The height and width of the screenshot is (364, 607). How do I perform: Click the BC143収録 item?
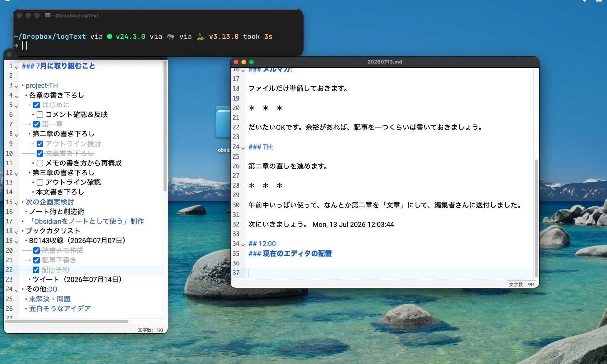pos(77,240)
